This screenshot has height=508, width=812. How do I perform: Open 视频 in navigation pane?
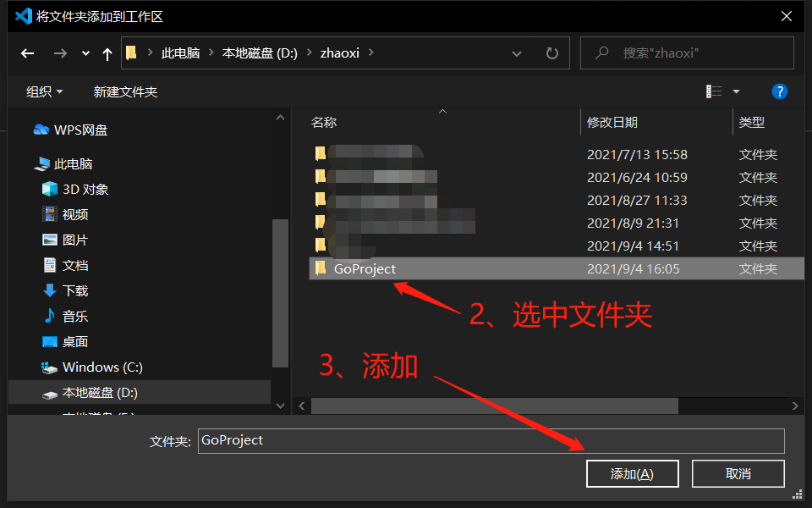coord(65,214)
